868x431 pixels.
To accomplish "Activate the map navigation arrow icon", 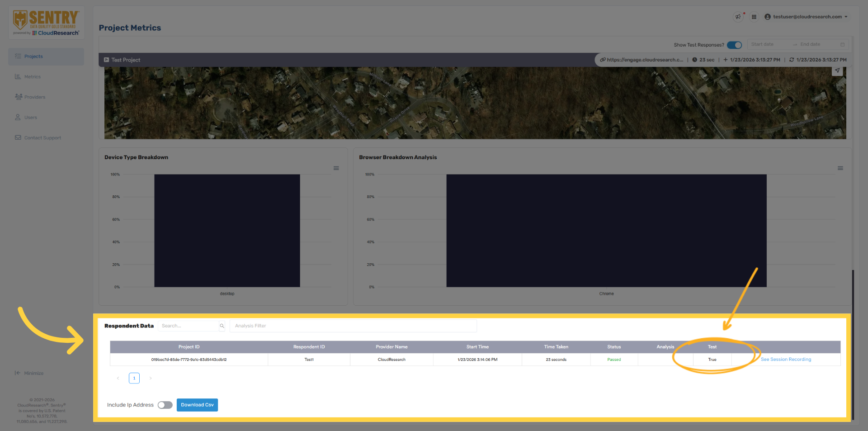I will click(x=838, y=71).
